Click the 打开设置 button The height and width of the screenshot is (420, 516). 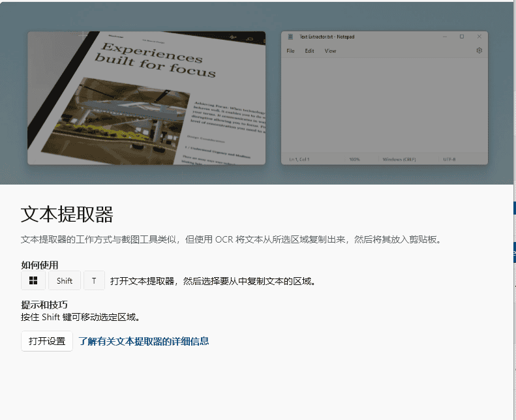pyautogui.click(x=47, y=341)
